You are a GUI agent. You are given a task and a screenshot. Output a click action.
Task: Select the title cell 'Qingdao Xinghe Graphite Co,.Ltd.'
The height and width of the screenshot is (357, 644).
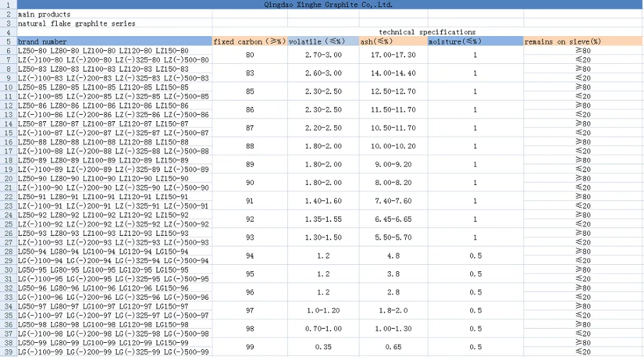click(x=330, y=5)
